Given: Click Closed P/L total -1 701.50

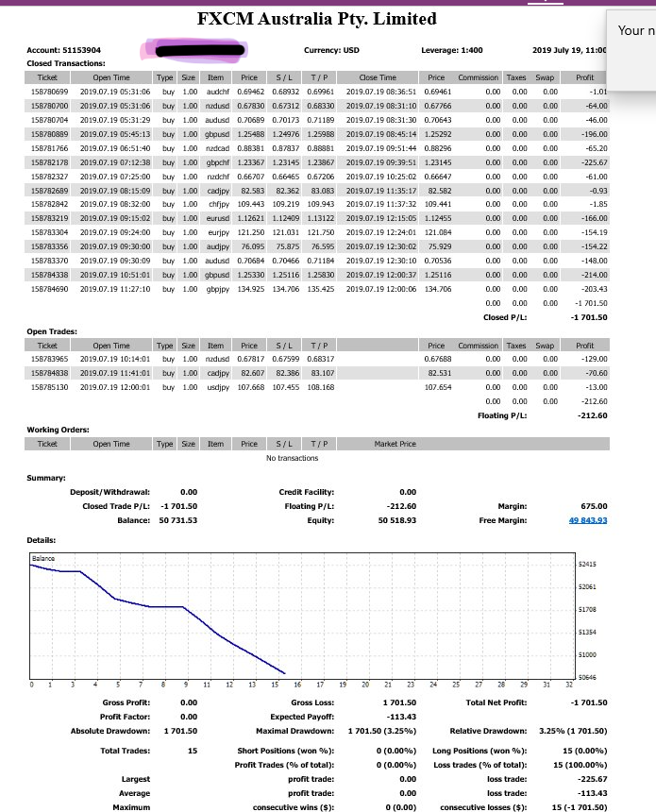Looking at the screenshot, I should coord(589,317).
